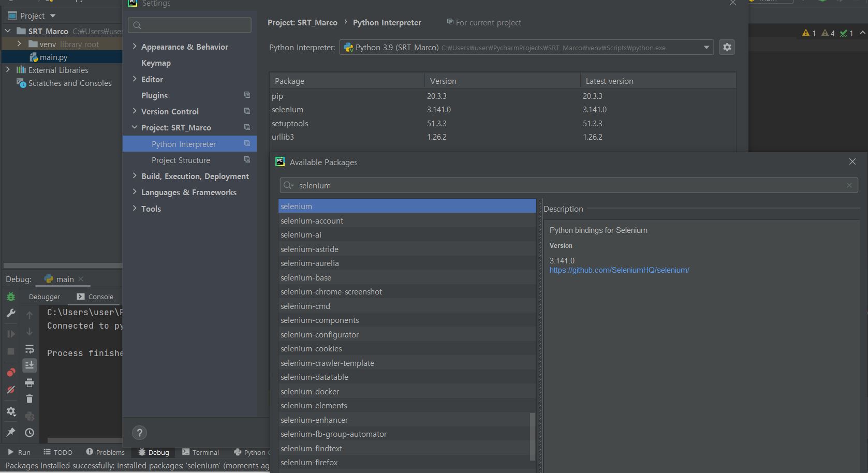Open main.py in project tree
Image resolution: width=868 pixels, height=473 pixels.
point(54,57)
